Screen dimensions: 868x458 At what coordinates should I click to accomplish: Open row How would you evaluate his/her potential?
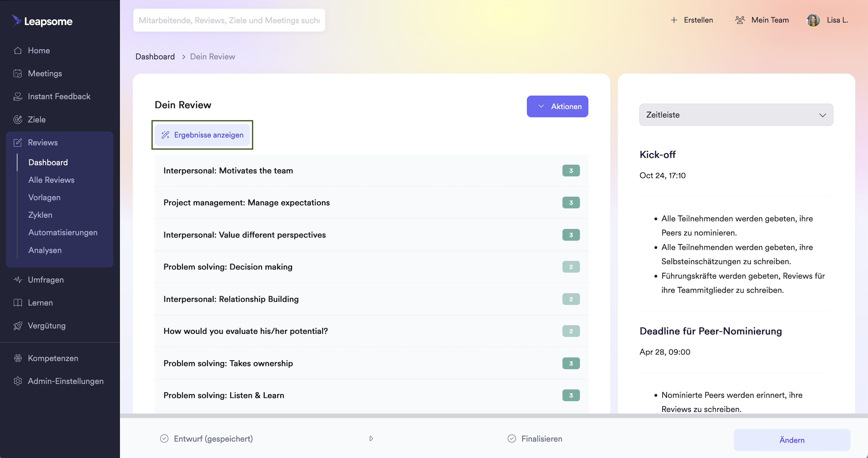click(372, 331)
